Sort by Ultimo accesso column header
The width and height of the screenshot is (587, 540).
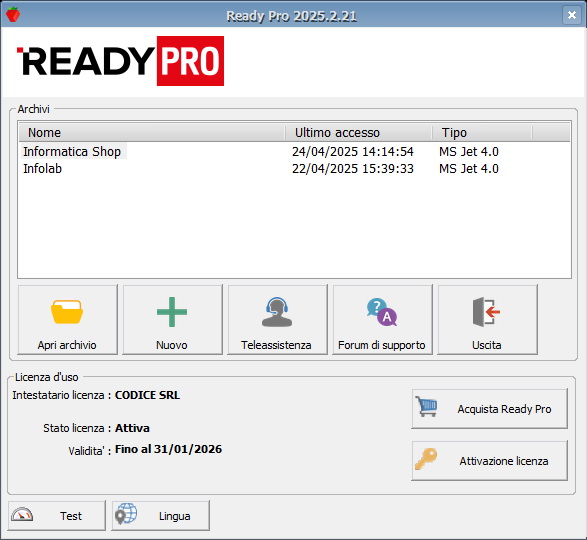(359, 133)
